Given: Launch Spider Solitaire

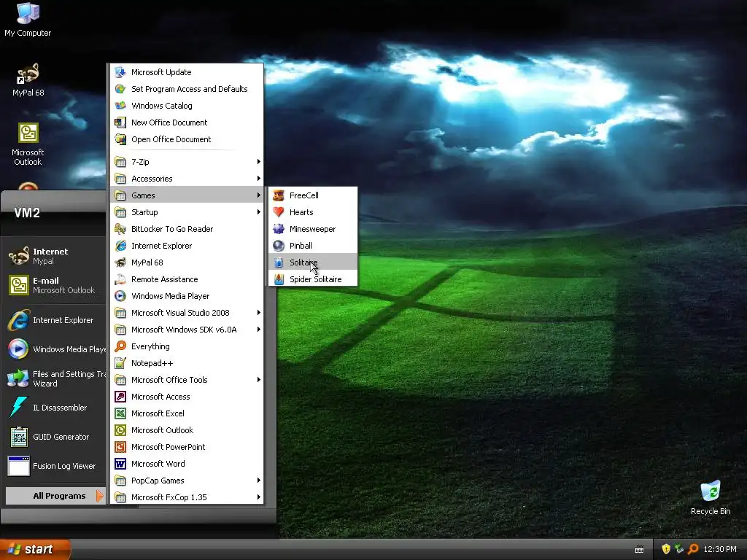Looking at the screenshot, I should click(x=313, y=279).
